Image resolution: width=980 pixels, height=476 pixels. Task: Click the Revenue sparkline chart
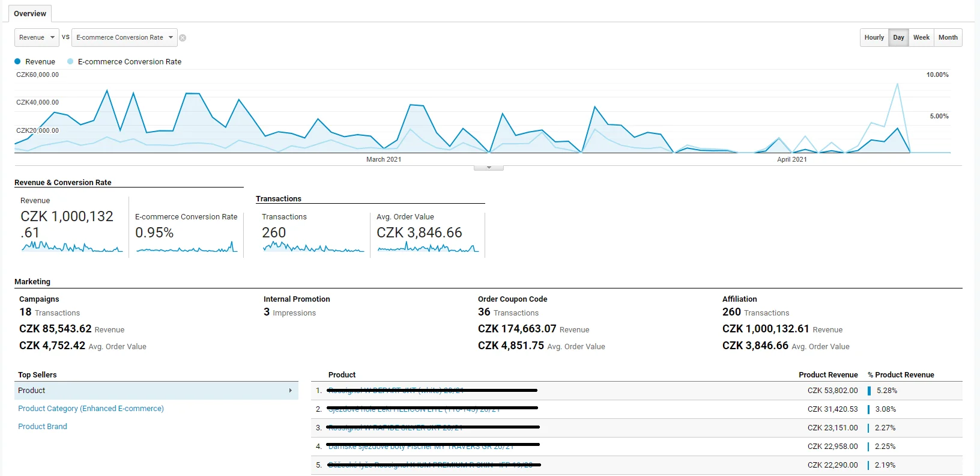tap(72, 246)
